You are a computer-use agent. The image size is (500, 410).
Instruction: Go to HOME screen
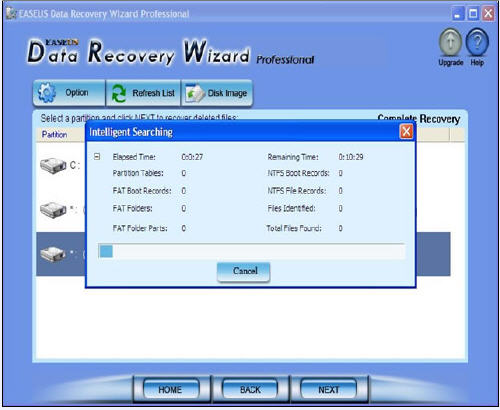tap(170, 389)
